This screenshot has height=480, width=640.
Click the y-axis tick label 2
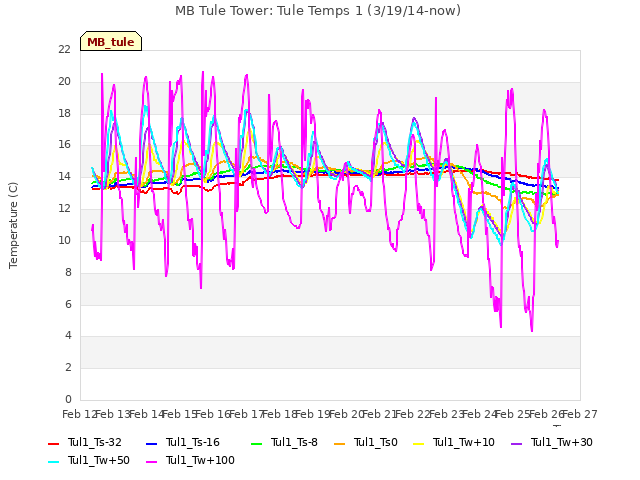pos(68,367)
